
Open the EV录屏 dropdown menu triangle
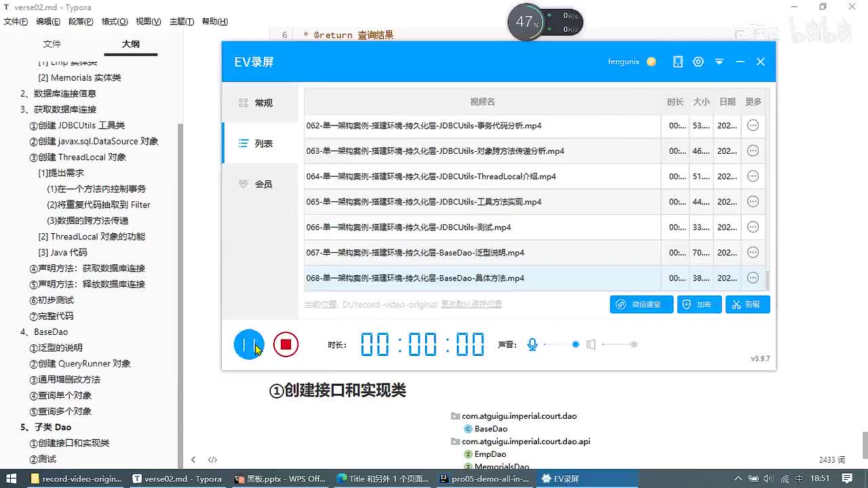(x=719, y=62)
